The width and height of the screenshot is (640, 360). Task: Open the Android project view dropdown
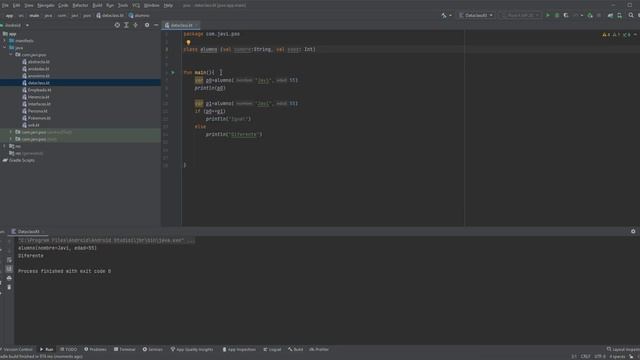coord(16,25)
